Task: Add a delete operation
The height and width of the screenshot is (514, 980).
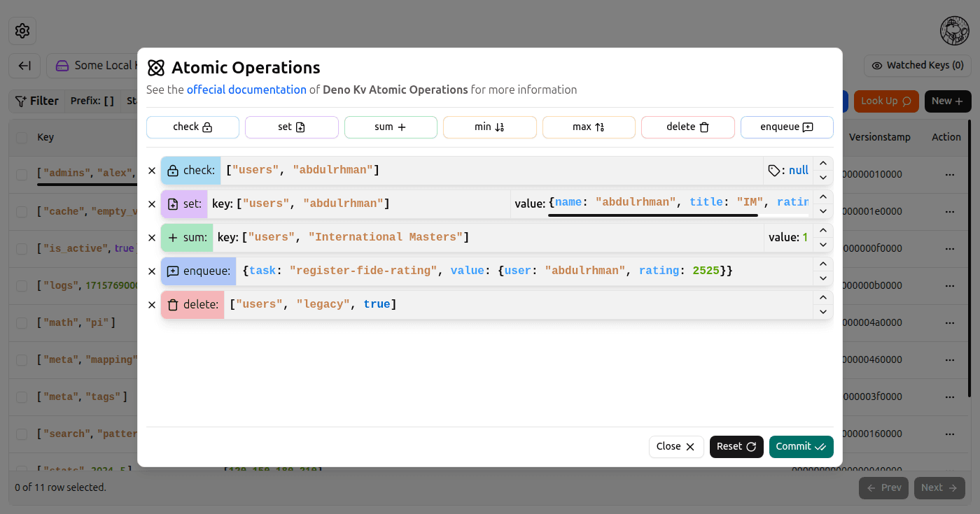Action: [x=688, y=127]
